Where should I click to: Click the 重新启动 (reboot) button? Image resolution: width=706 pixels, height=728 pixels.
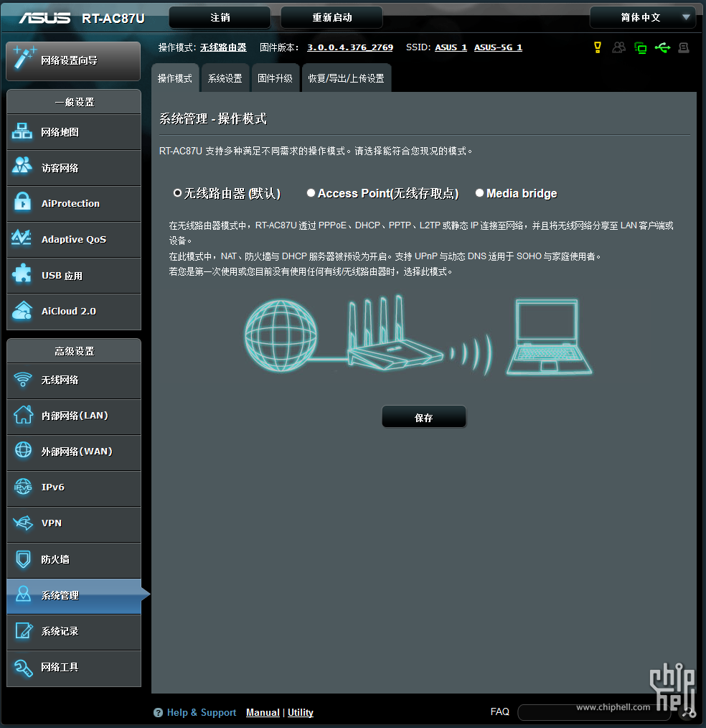331,18
